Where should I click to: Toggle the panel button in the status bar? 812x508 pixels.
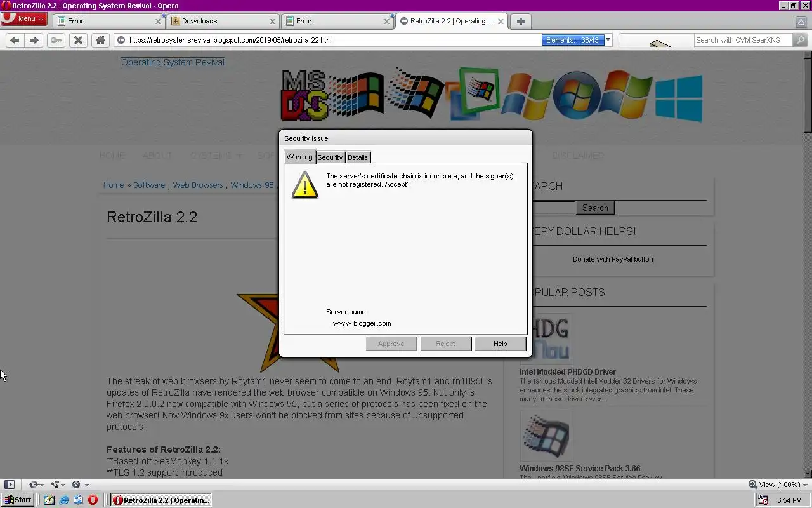click(10, 485)
